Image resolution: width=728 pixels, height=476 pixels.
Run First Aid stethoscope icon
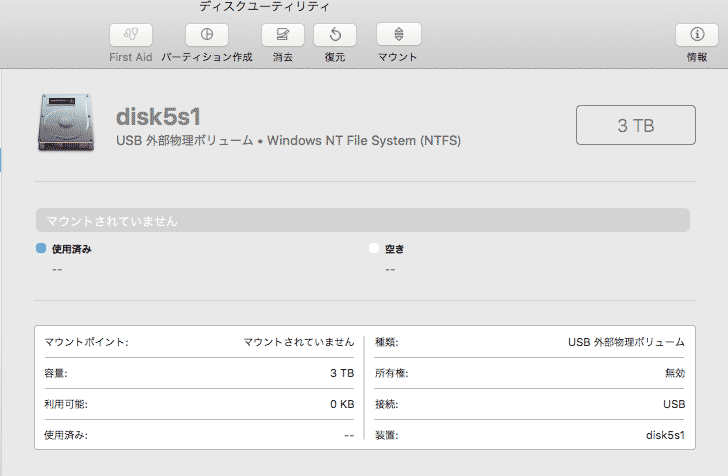(x=131, y=35)
